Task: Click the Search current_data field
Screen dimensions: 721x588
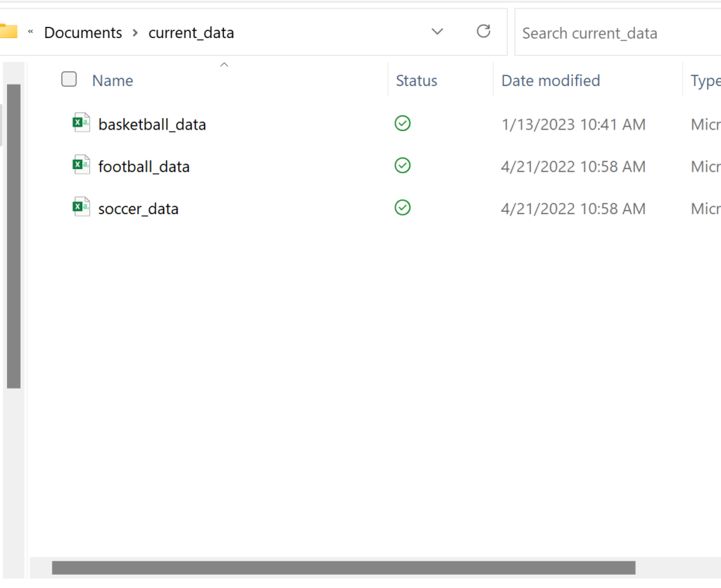Action: (x=617, y=32)
